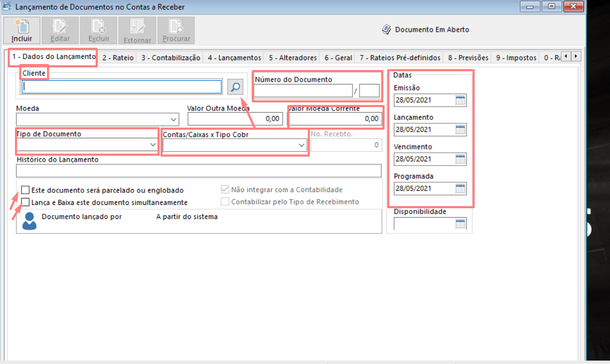Switch to the '3 - Contabilização' tab
The image size is (610, 364).
[171, 58]
